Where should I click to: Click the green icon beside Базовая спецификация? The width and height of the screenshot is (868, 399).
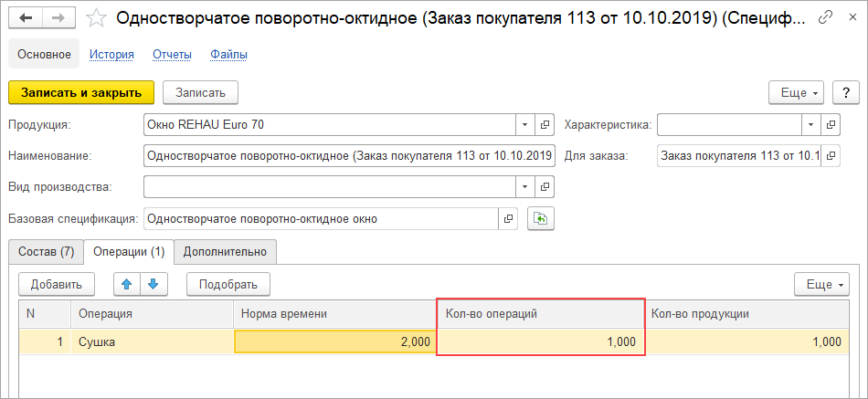click(x=539, y=218)
